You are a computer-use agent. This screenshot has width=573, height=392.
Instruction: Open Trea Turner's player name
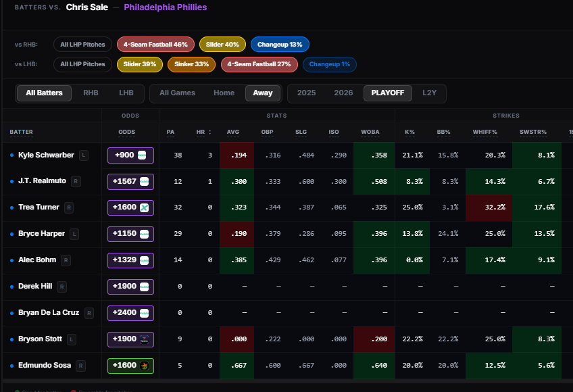pos(39,207)
